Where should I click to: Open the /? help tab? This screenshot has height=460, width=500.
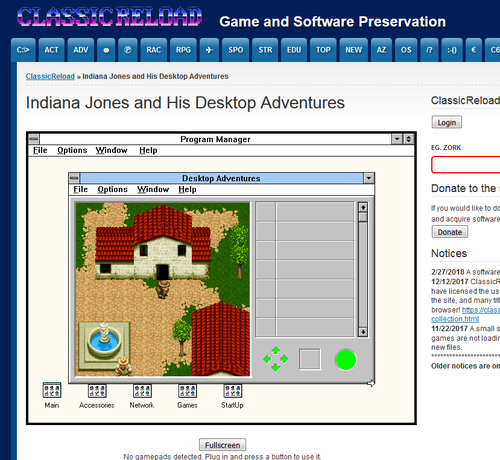tap(429, 50)
